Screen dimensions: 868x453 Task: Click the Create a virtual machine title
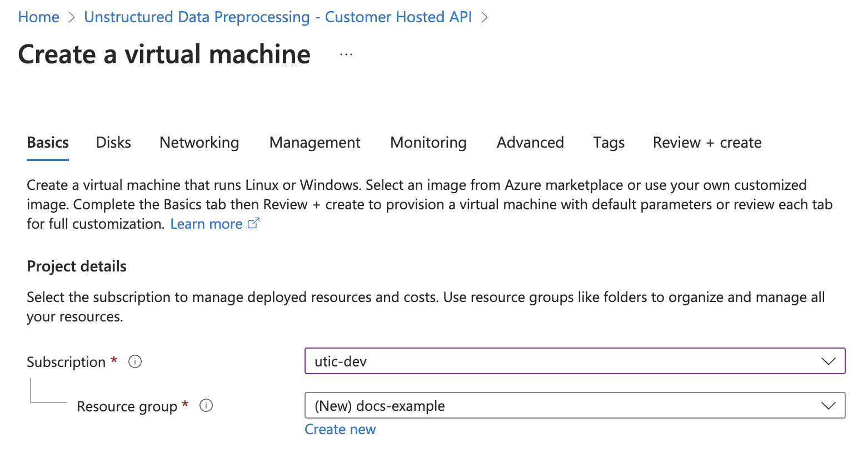pyautogui.click(x=164, y=54)
